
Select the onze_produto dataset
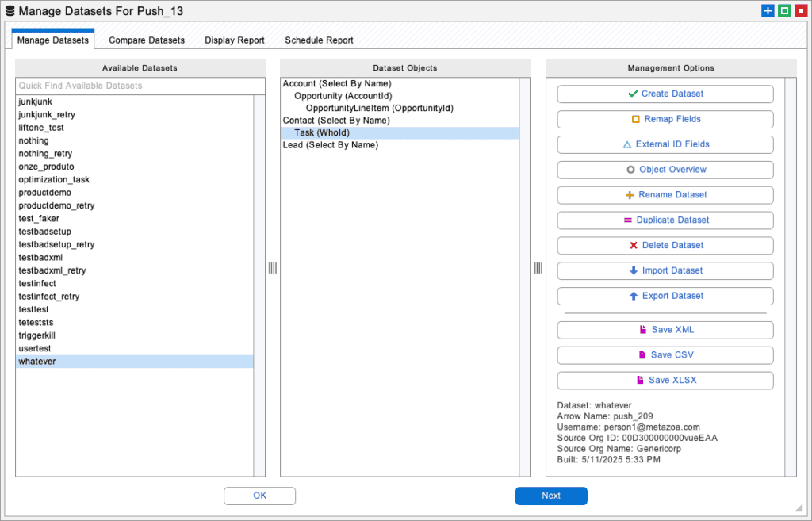coord(135,167)
